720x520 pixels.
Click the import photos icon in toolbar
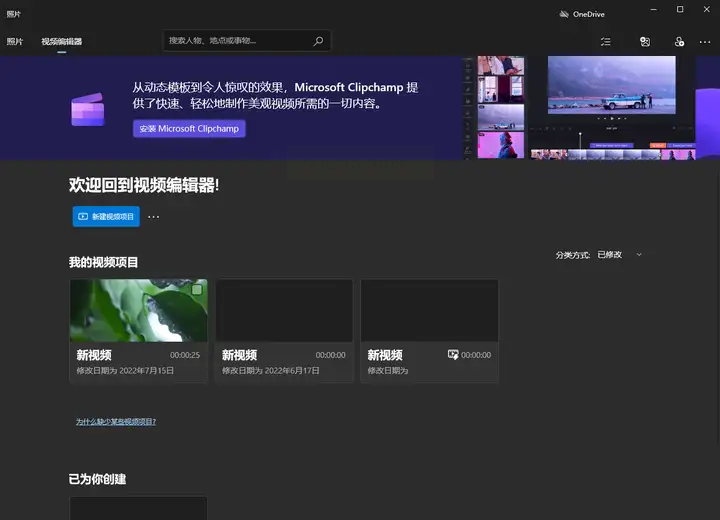tap(645, 42)
